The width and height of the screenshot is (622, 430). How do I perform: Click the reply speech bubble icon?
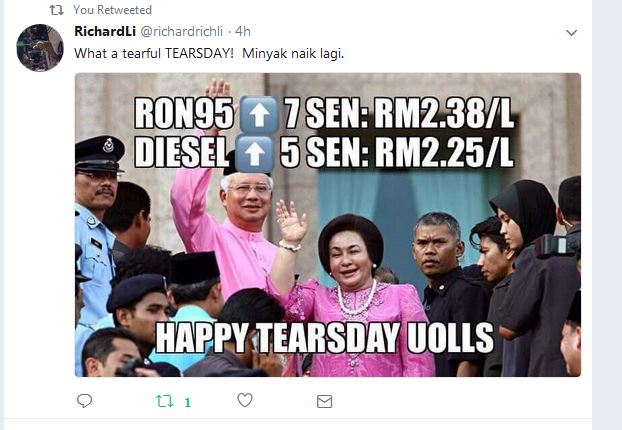coord(84,401)
